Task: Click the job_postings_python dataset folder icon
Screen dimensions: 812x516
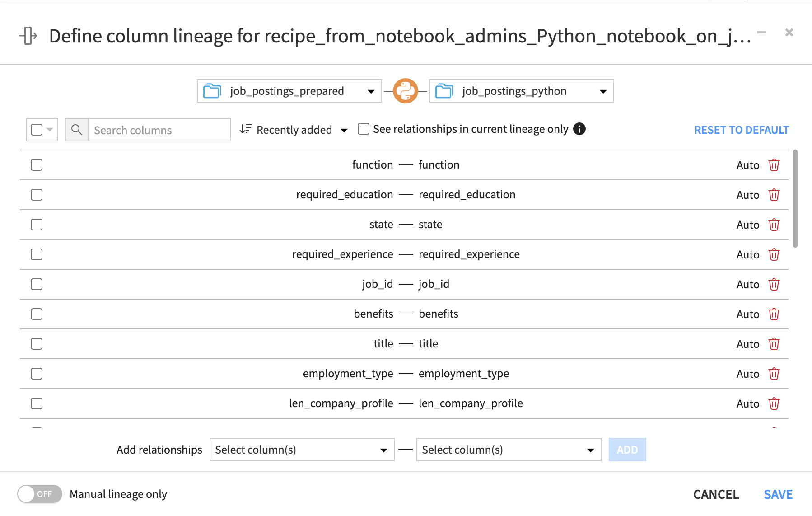Action: tap(444, 91)
